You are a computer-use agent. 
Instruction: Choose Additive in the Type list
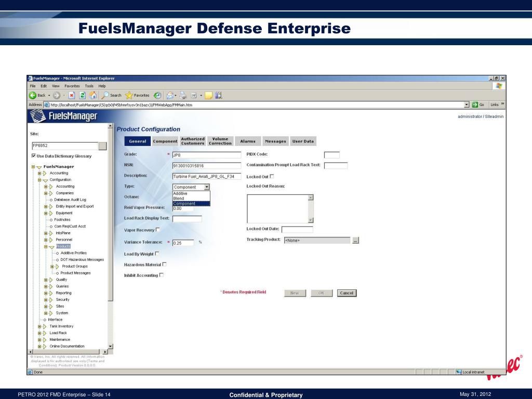[x=191, y=193]
